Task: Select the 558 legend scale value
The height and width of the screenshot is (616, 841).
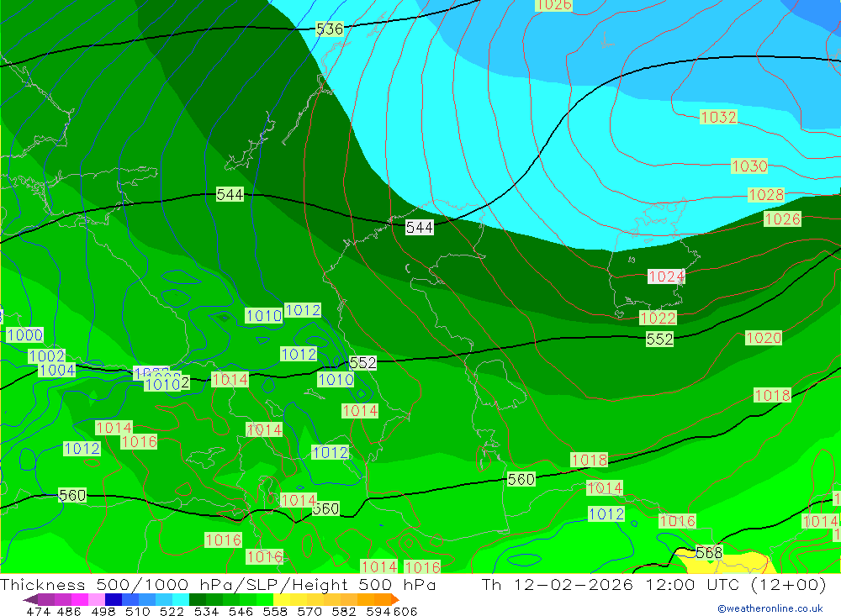Action: point(275,611)
